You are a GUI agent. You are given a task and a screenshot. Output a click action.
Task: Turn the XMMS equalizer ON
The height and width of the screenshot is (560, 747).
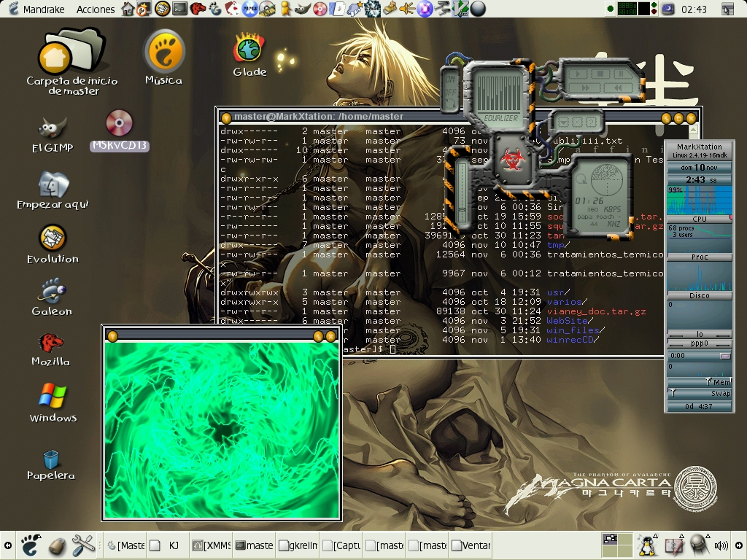coord(450,79)
